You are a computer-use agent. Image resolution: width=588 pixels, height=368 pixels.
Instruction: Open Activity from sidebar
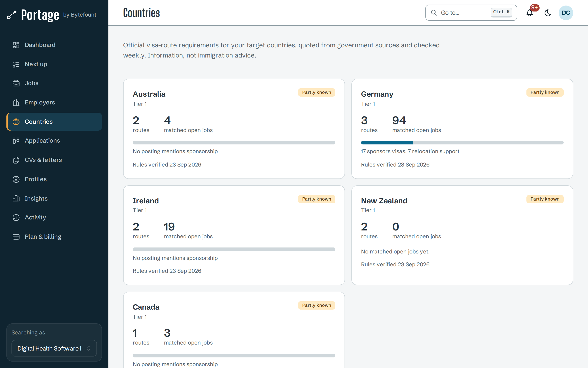pos(54,217)
